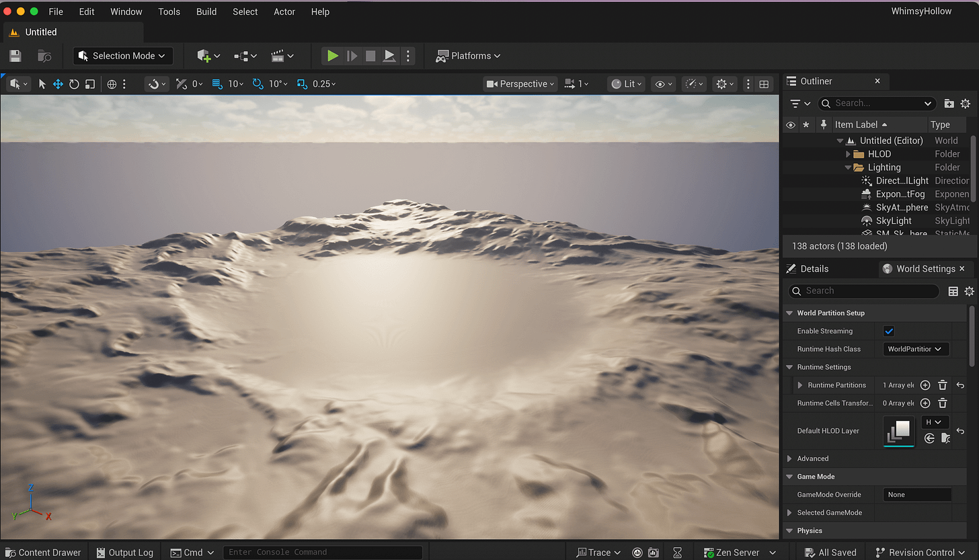This screenshot has width=979, height=560.
Task: Click the Outliner settings gear icon
Action: [965, 104]
